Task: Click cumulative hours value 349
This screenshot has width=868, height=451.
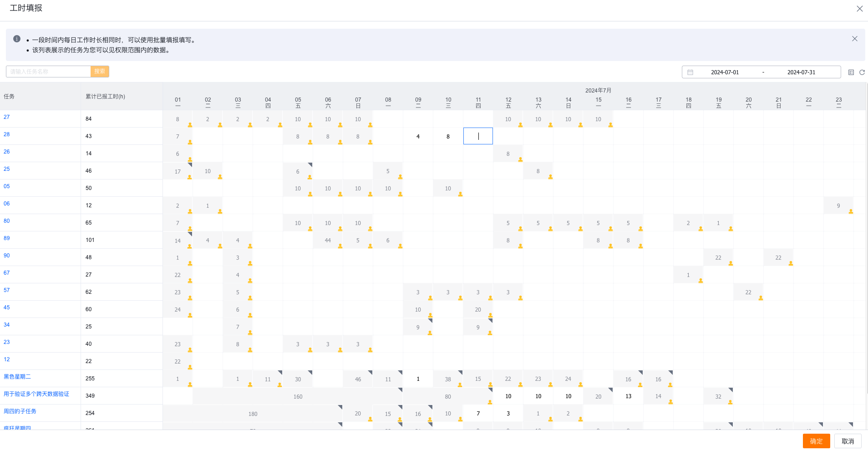Action: pyautogui.click(x=90, y=396)
